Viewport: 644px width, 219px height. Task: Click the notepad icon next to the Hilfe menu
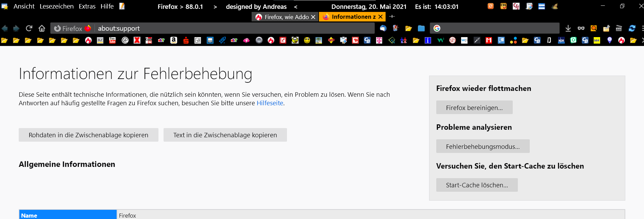(x=122, y=6)
